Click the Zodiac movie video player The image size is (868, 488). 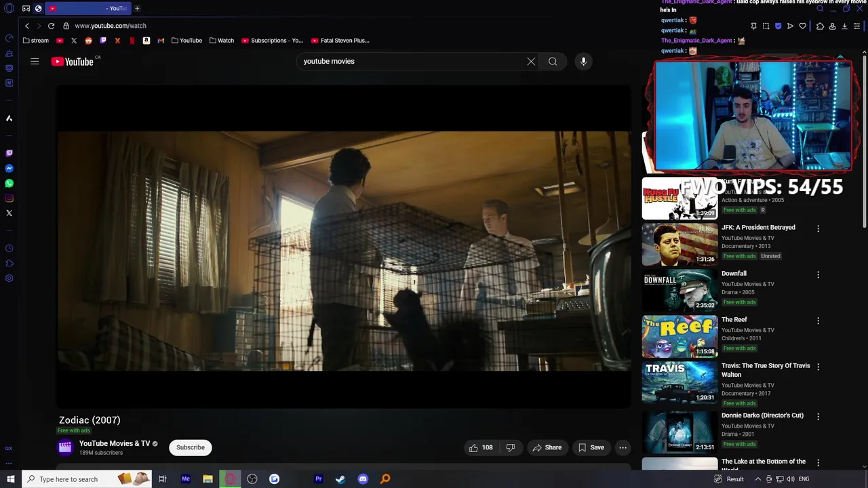coord(344,247)
